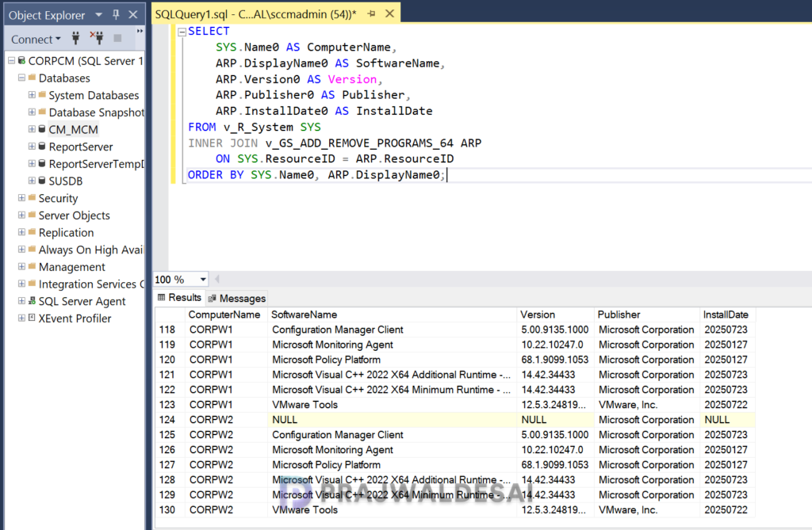Expand the SQL Server Agent node
This screenshot has width=812, height=530.
click(21, 301)
